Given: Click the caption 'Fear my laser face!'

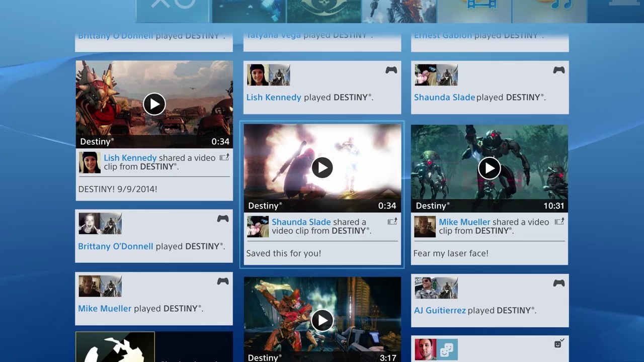Looking at the screenshot, I should pos(451,253).
